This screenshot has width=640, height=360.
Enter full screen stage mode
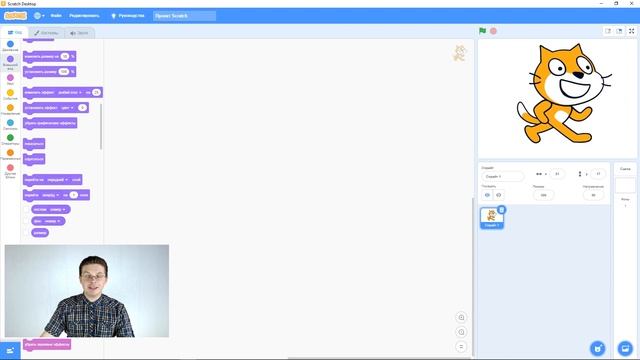(x=631, y=31)
